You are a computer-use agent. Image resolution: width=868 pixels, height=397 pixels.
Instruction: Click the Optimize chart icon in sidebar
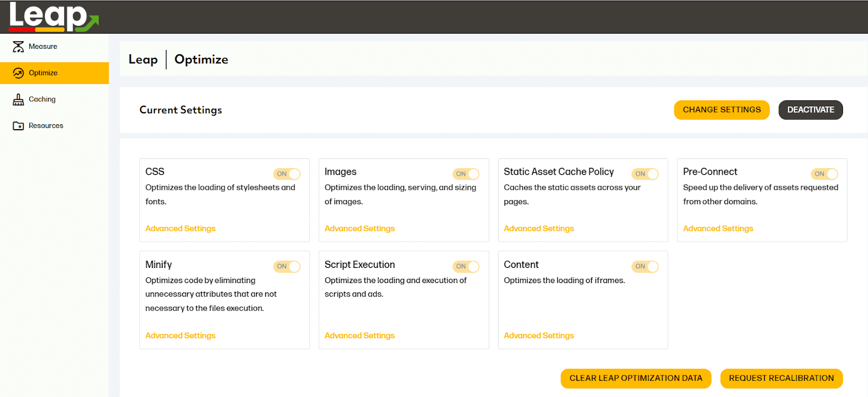click(18, 73)
